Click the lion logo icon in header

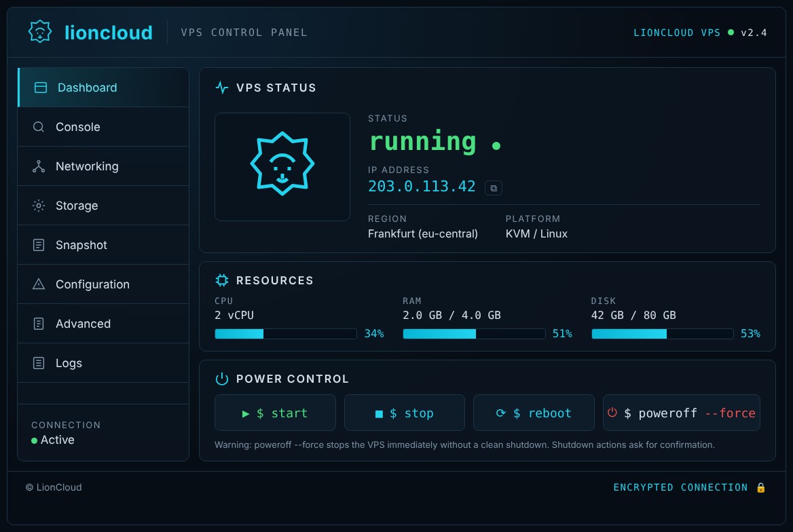point(40,32)
